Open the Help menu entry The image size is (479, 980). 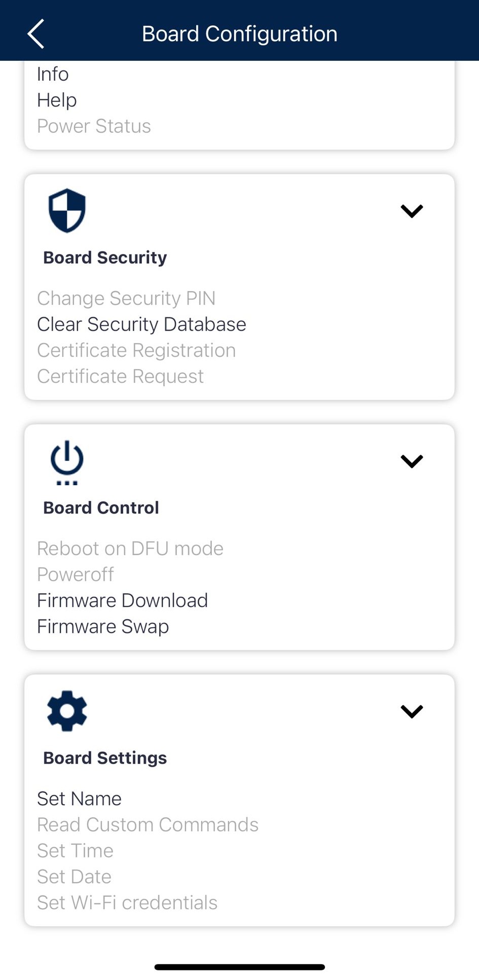tap(56, 100)
